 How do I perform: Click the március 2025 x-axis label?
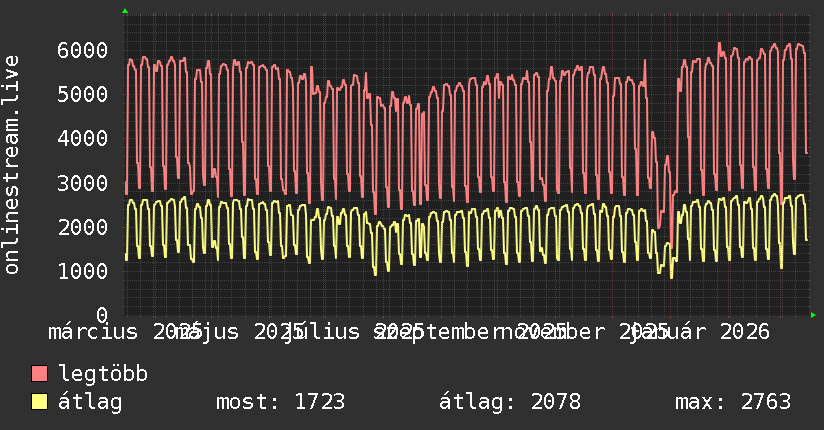pos(125,332)
